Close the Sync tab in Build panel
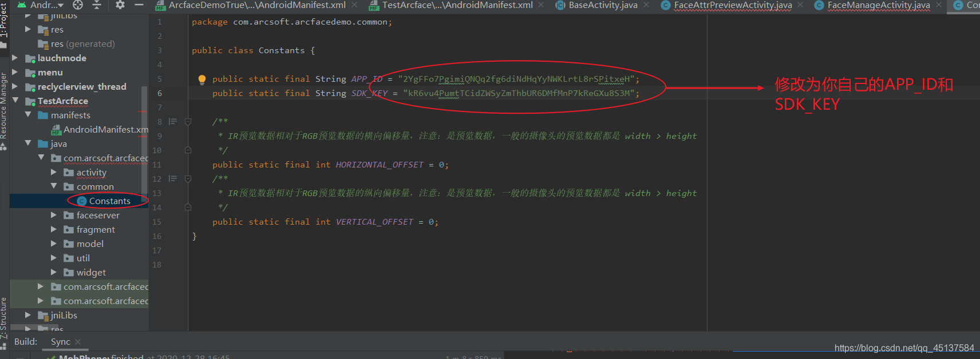 pyautogui.click(x=78, y=342)
